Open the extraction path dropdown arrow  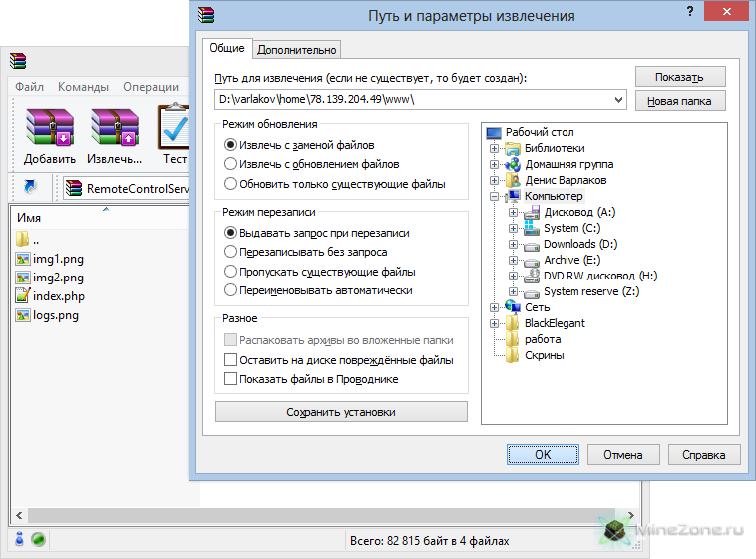point(618,100)
